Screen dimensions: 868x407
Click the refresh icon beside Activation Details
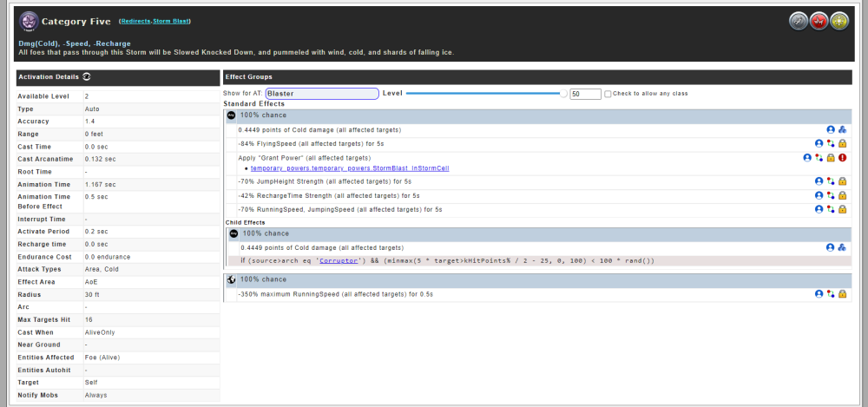88,76
